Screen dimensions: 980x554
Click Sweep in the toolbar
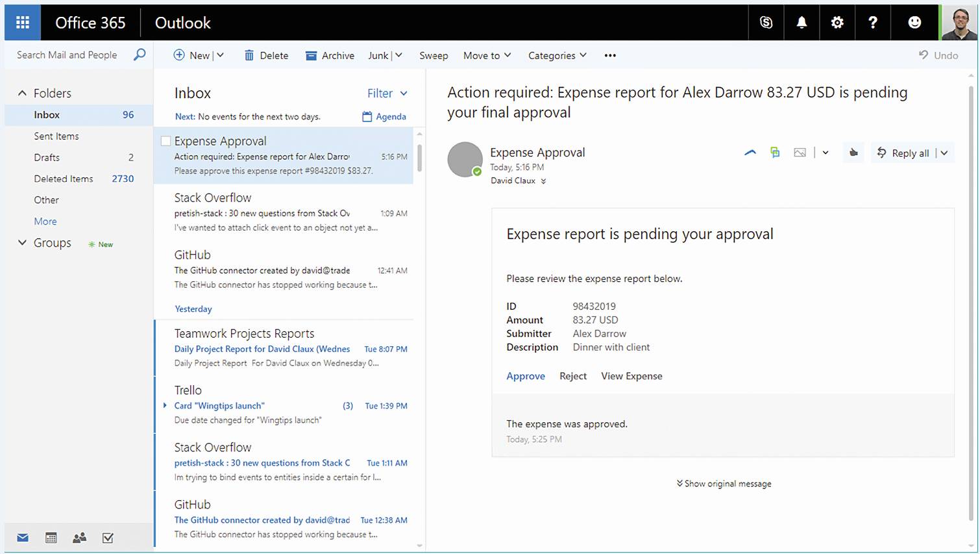pos(434,55)
